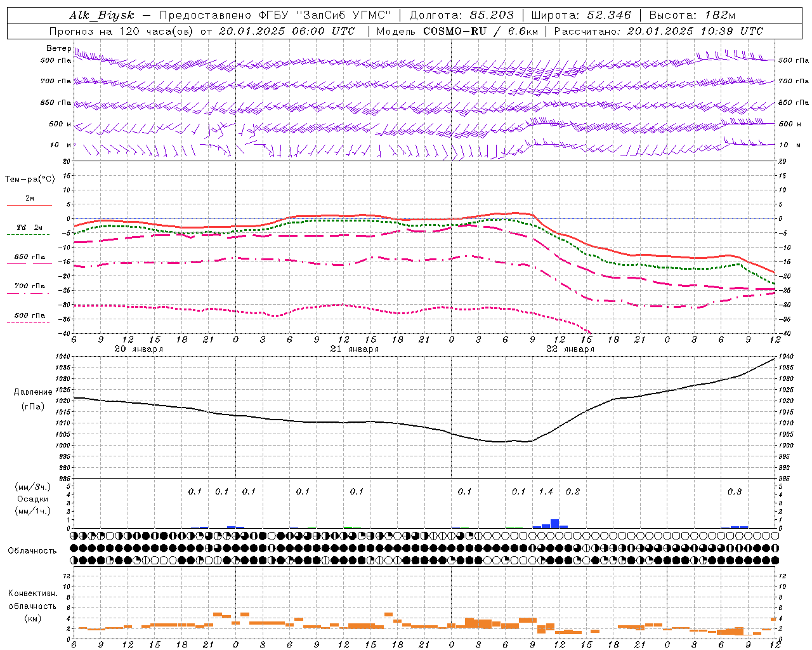Screen dimensions: 812x650
Task: Click the Рассчитано: 20.01.2025 10:39 UTC timestamp
Action: pyautogui.click(x=658, y=31)
